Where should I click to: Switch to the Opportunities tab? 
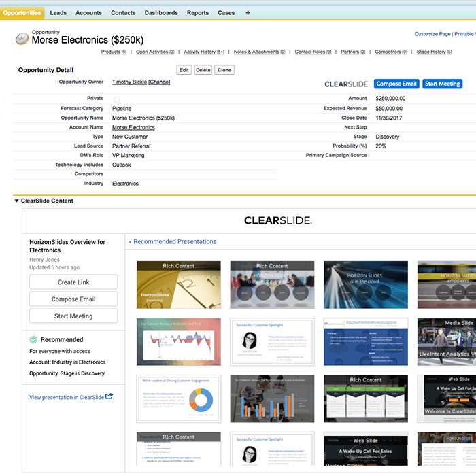pyautogui.click(x=22, y=13)
